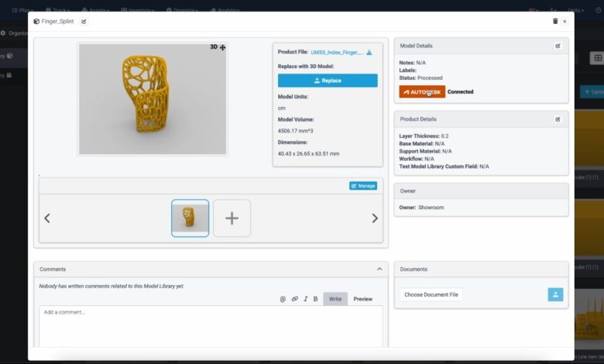Go to the previous image in carousel
This screenshot has width=604, height=364.
47,218
